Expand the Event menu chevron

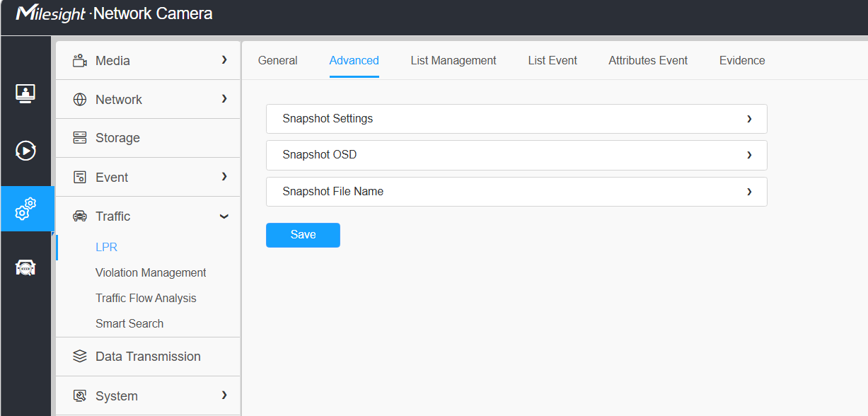click(224, 176)
